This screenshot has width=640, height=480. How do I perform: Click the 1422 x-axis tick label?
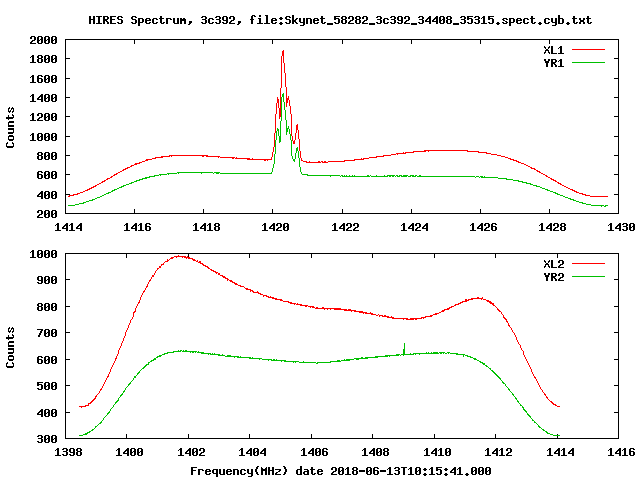click(x=345, y=227)
